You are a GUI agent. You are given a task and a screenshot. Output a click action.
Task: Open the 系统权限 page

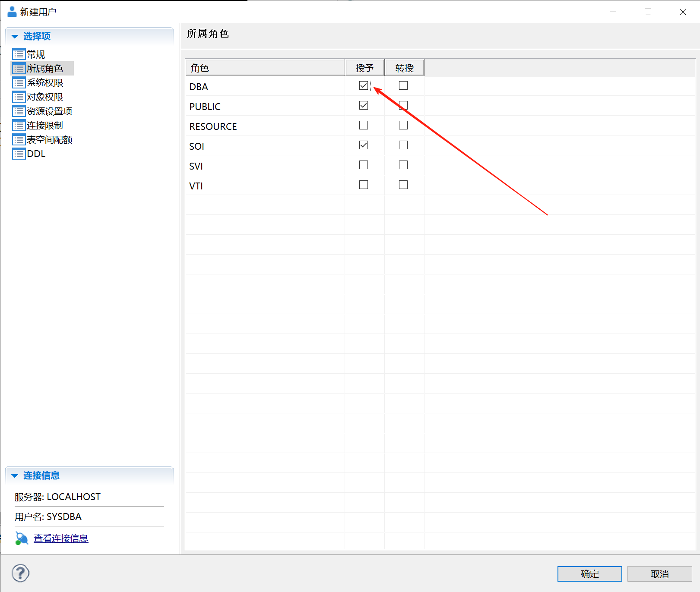pyautogui.click(x=45, y=83)
